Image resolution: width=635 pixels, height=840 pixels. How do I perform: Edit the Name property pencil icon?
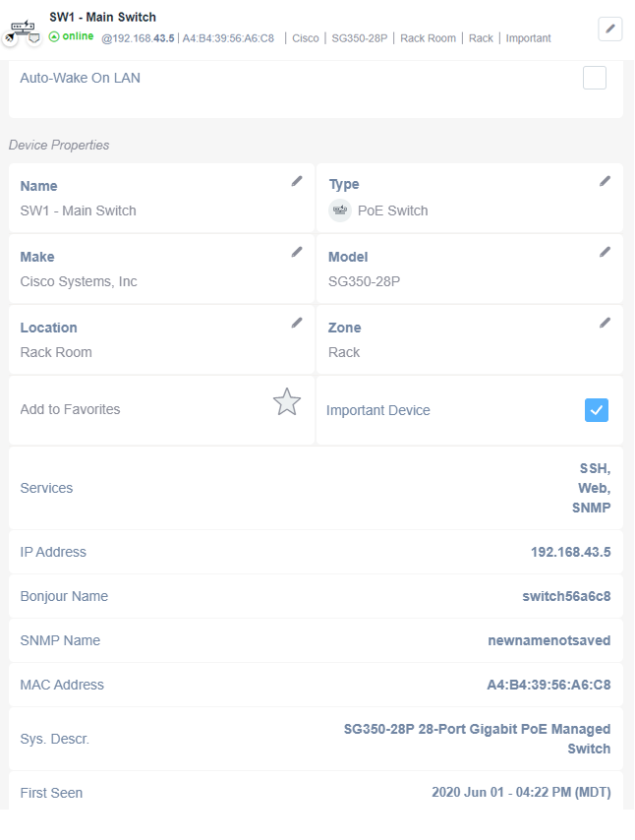[x=297, y=181]
